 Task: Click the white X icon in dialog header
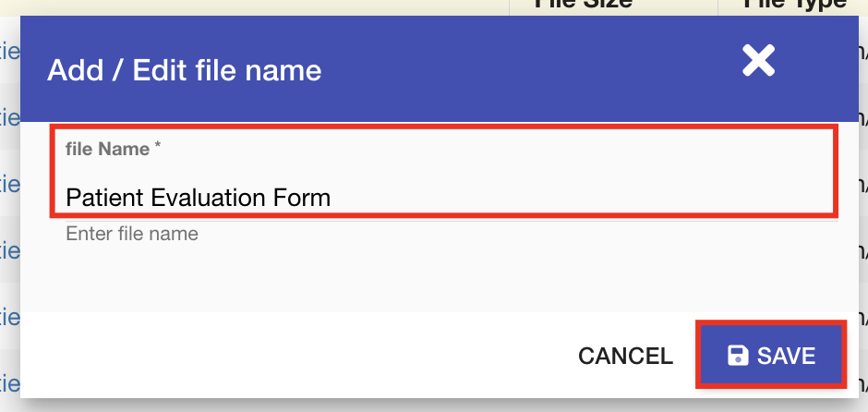click(758, 61)
